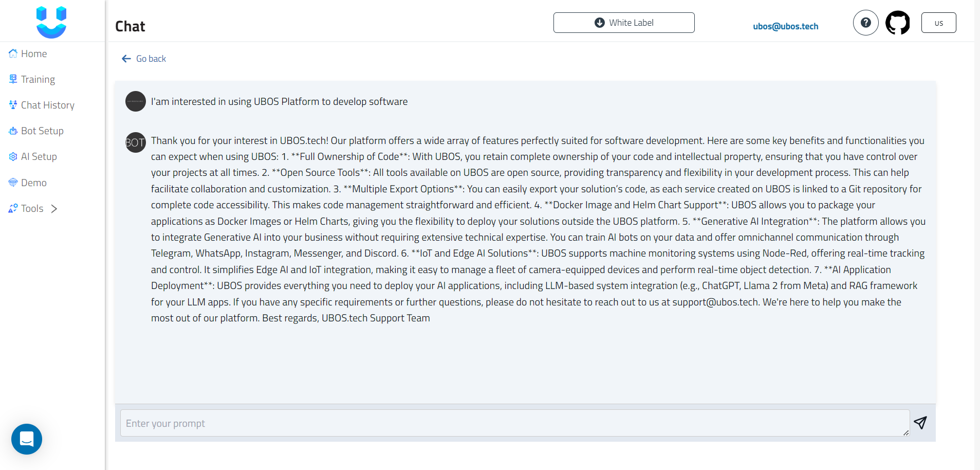Open the Home page from the sidebar
The image size is (980, 470).
[28, 53]
